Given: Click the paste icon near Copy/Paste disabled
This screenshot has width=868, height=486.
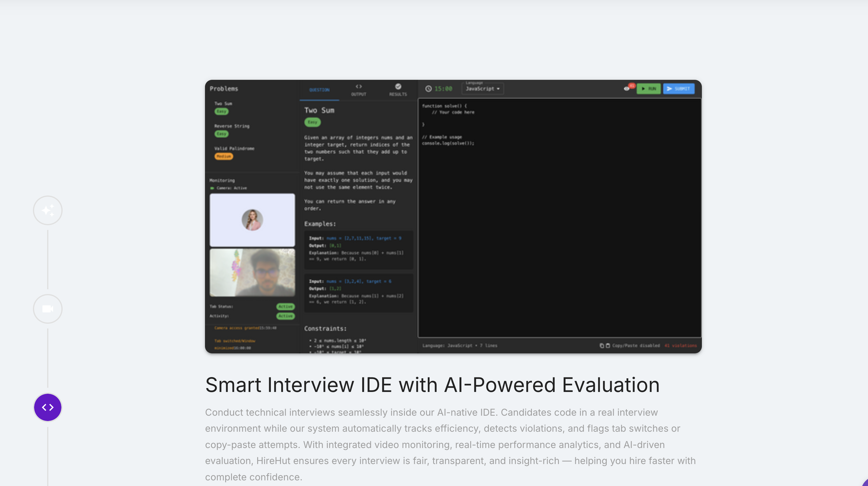Looking at the screenshot, I should point(608,345).
